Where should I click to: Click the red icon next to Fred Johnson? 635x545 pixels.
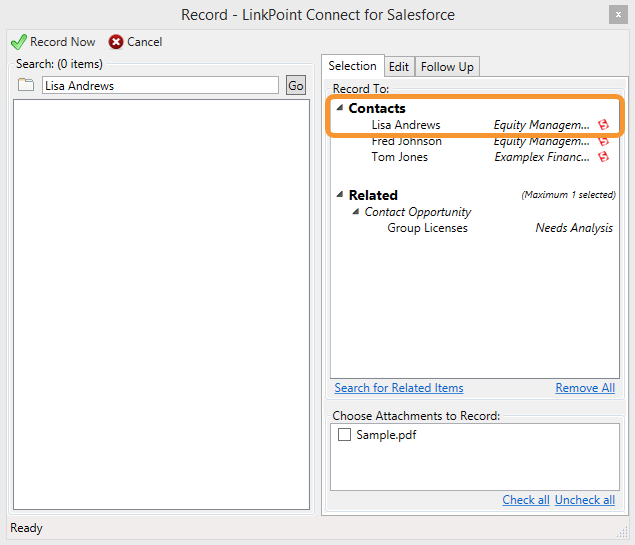pos(603,141)
